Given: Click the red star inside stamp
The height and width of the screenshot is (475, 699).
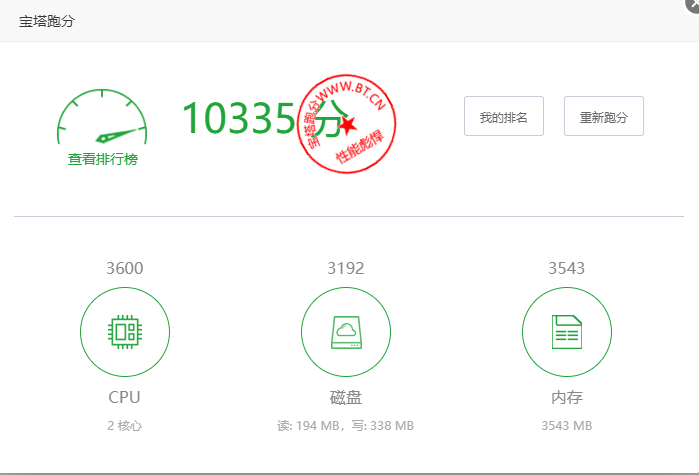Looking at the screenshot, I should pyautogui.click(x=348, y=125).
